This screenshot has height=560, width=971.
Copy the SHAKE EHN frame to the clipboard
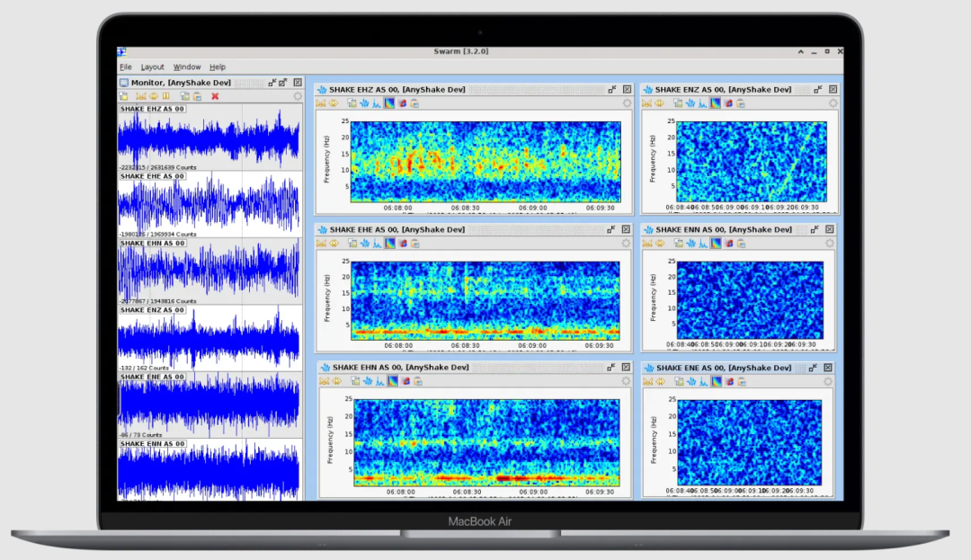tap(418, 381)
